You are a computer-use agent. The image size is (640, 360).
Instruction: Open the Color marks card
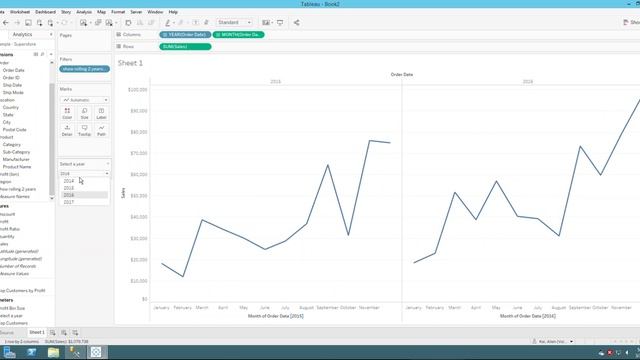67,113
